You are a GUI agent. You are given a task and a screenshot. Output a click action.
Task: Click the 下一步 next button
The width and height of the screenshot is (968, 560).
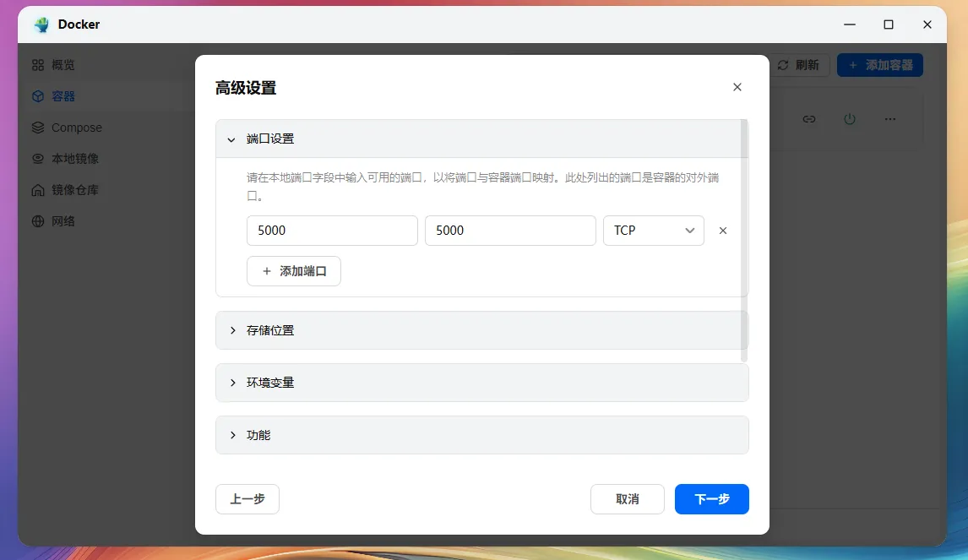pyautogui.click(x=711, y=499)
